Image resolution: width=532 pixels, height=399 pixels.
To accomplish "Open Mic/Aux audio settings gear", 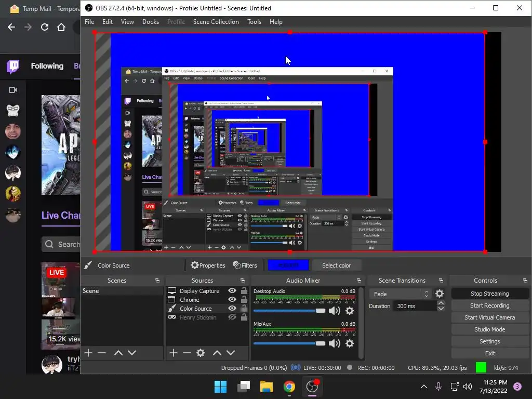I will 350,343.
